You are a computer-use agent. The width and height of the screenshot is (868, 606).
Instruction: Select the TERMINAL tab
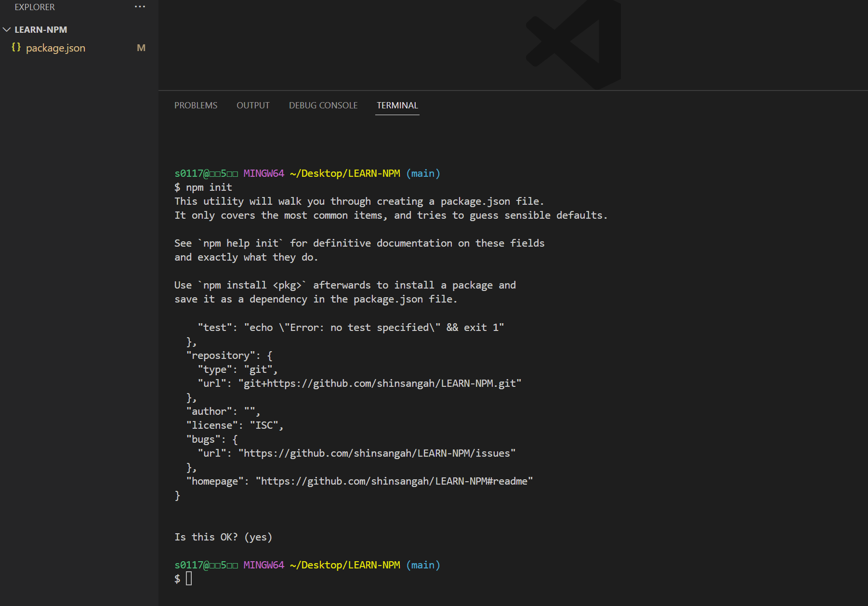(x=397, y=105)
